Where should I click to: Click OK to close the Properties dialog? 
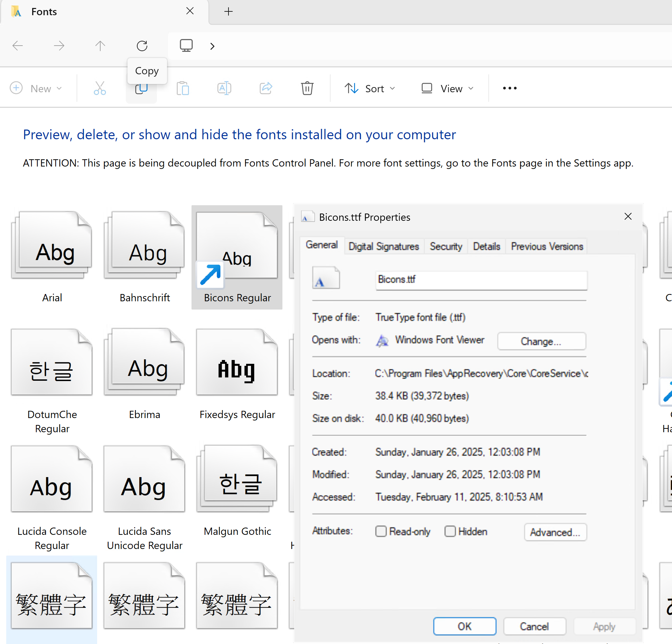coord(465,626)
